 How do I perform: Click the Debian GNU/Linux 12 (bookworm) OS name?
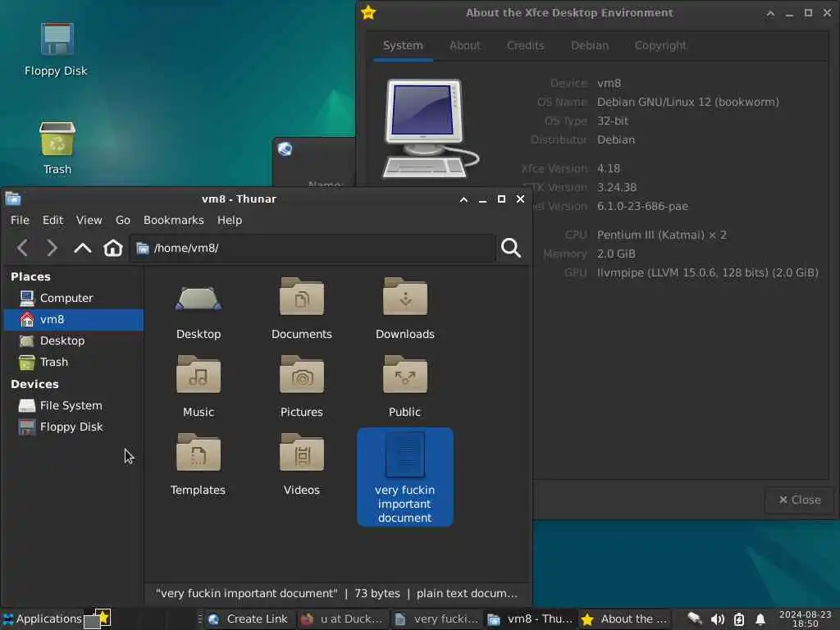point(688,102)
